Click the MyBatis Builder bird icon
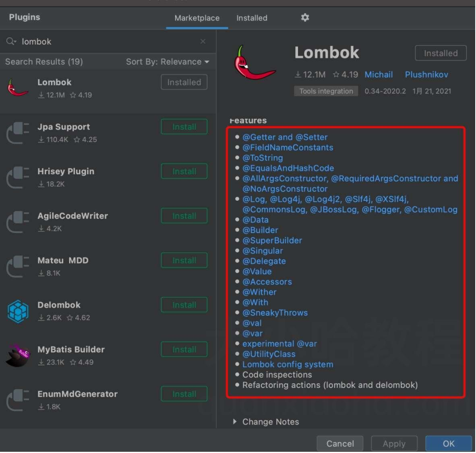The height and width of the screenshot is (453, 476). [18, 356]
